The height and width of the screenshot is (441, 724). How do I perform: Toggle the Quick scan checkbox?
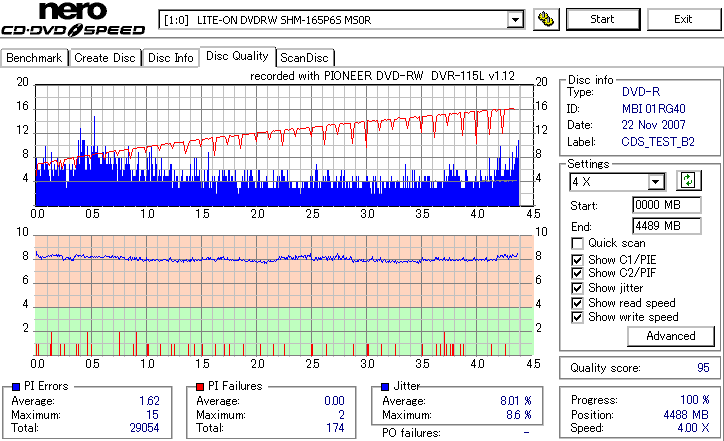577,243
